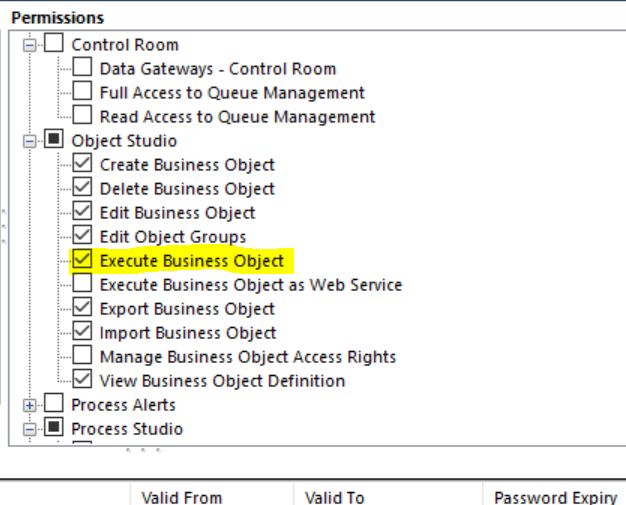Select the View Business Object Definition label
The height and width of the screenshot is (505, 626).
(x=222, y=381)
